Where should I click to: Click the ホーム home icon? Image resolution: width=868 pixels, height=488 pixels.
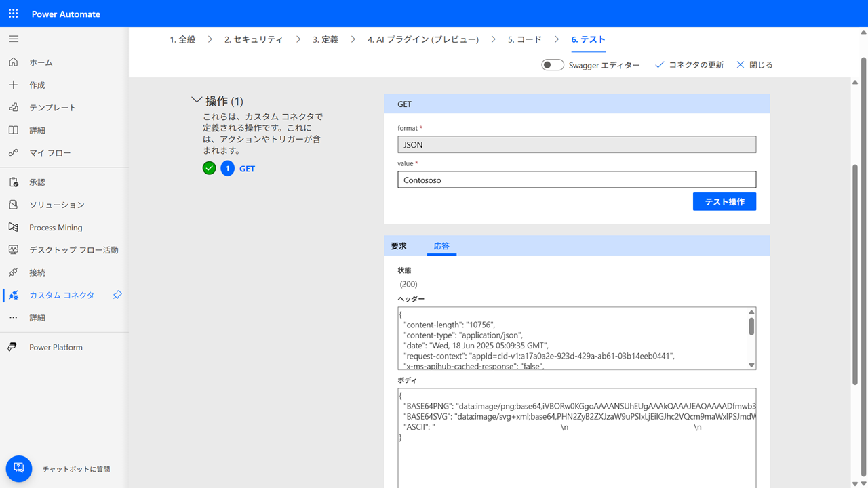point(14,62)
